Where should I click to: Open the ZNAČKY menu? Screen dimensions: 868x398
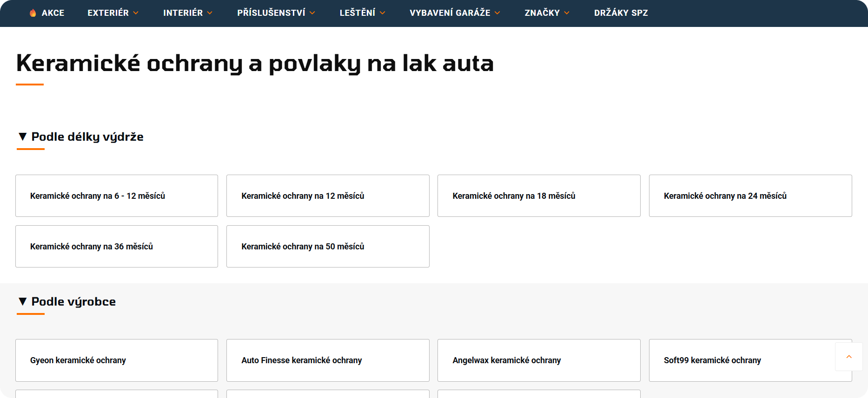tap(542, 13)
